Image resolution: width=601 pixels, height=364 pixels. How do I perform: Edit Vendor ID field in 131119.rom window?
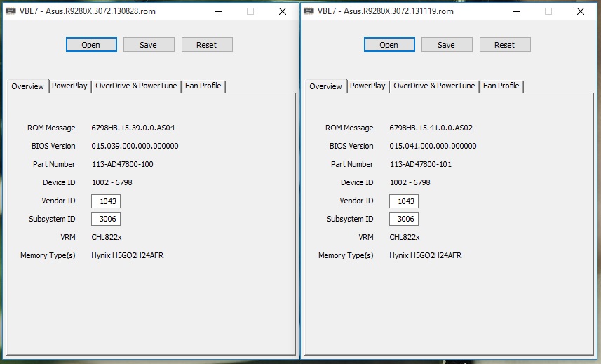point(404,201)
